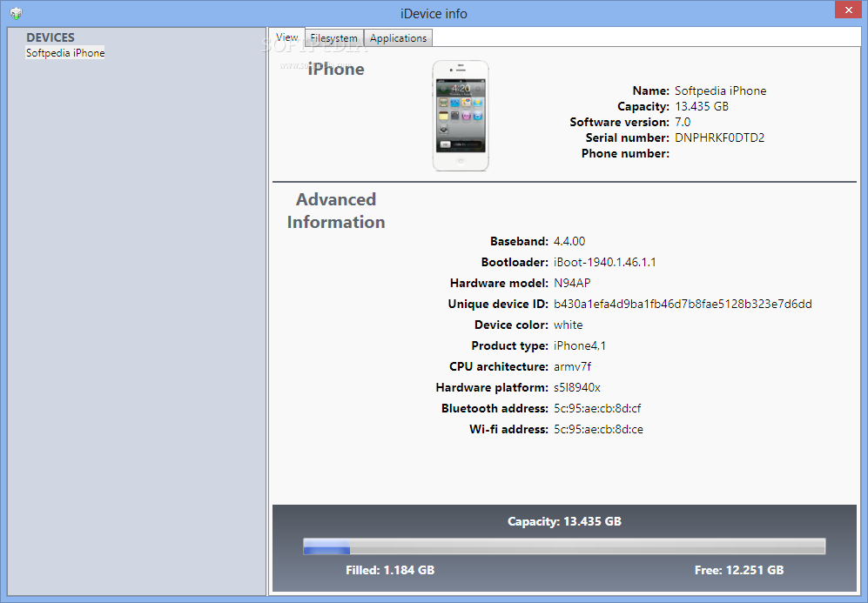Click the Wi-fi address label

click(508, 429)
